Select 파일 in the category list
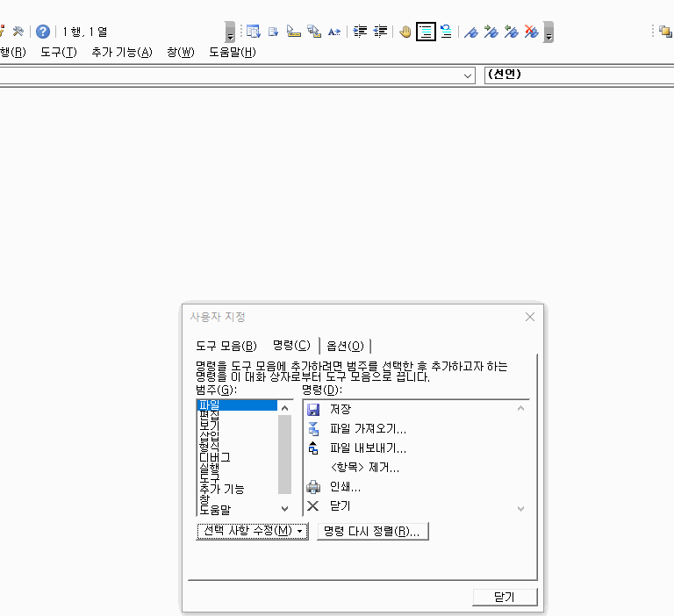The image size is (674, 616). pos(237,405)
